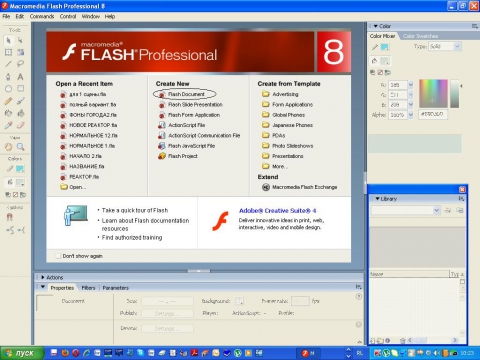The width and height of the screenshot is (480, 360).
Task: Pick the Eyedropper tool
Action: point(8,125)
